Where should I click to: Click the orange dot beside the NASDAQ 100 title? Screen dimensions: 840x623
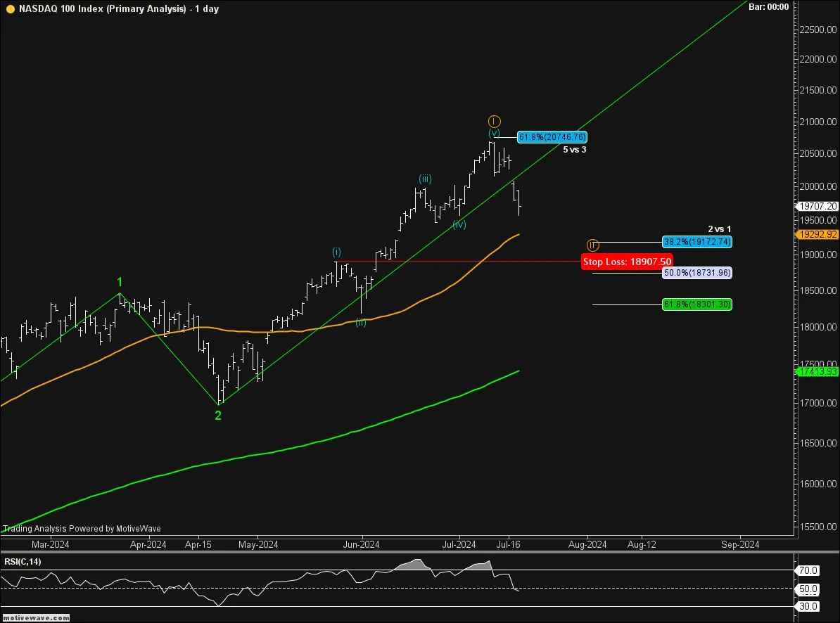10,9
